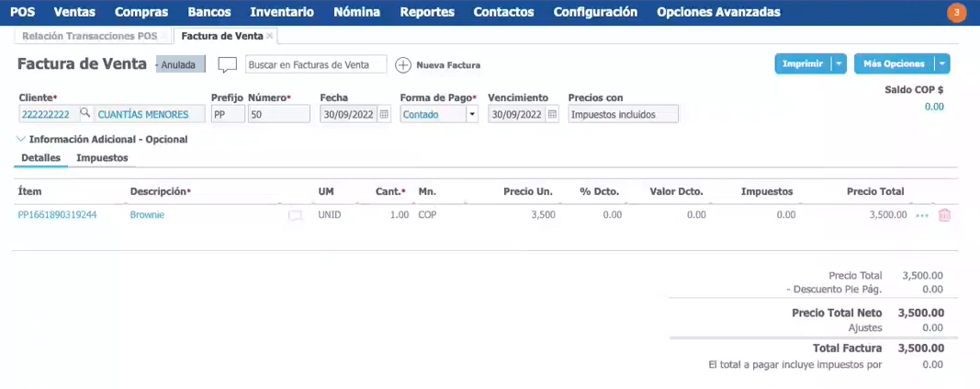Click the Buscar en Facturas de Venta field

point(316,64)
